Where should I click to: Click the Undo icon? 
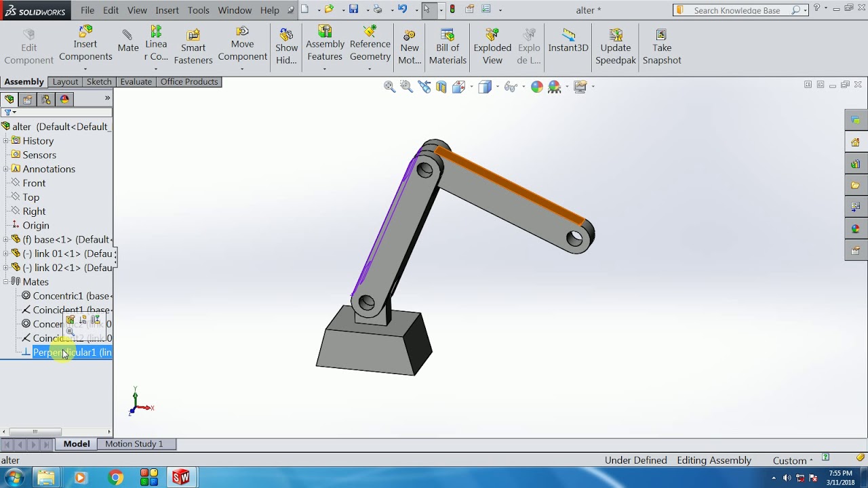pyautogui.click(x=402, y=9)
